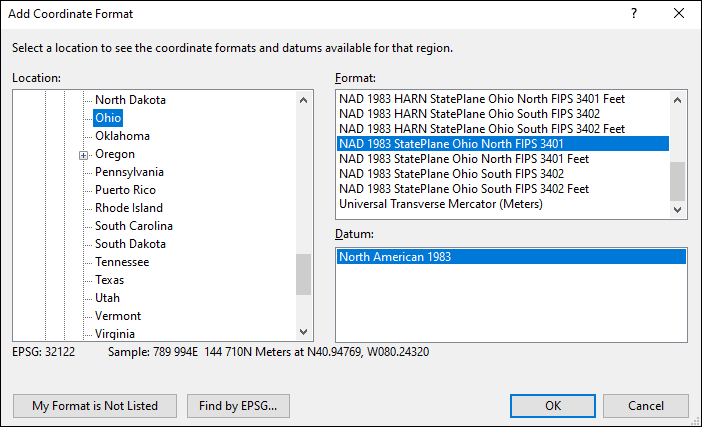Select South Carolina in the Location tree
Viewport: 702px width, 427px height.
click(x=133, y=226)
